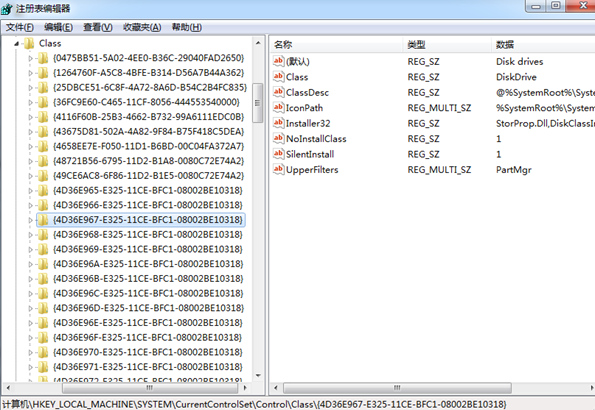Image resolution: width=595 pixels, height=410 pixels.
Task: Collapse the Class tree node
Action: (16, 44)
